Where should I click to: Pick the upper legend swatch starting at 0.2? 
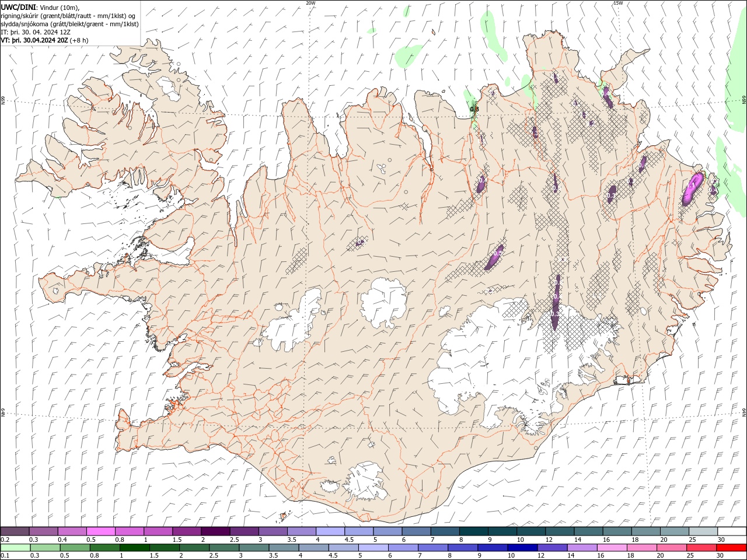(15, 531)
